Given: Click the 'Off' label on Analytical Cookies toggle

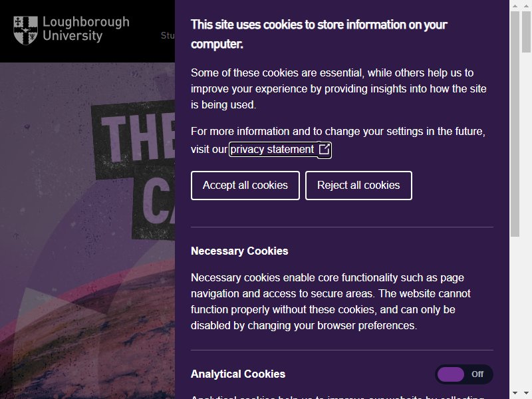Looking at the screenshot, I should tap(477, 374).
